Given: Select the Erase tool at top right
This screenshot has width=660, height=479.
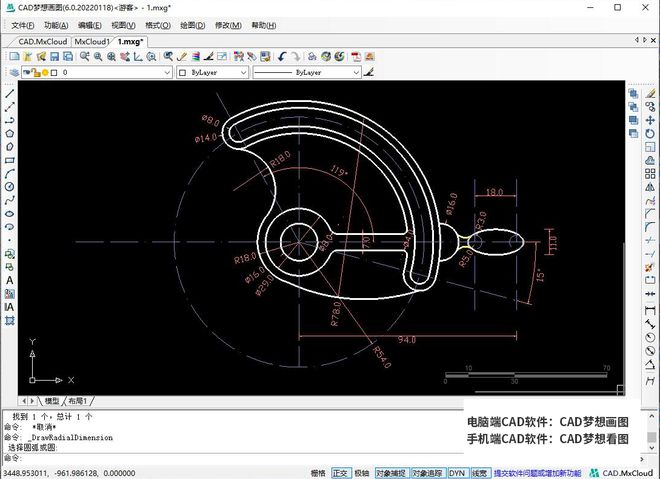Looking at the screenshot, I should 650,93.
